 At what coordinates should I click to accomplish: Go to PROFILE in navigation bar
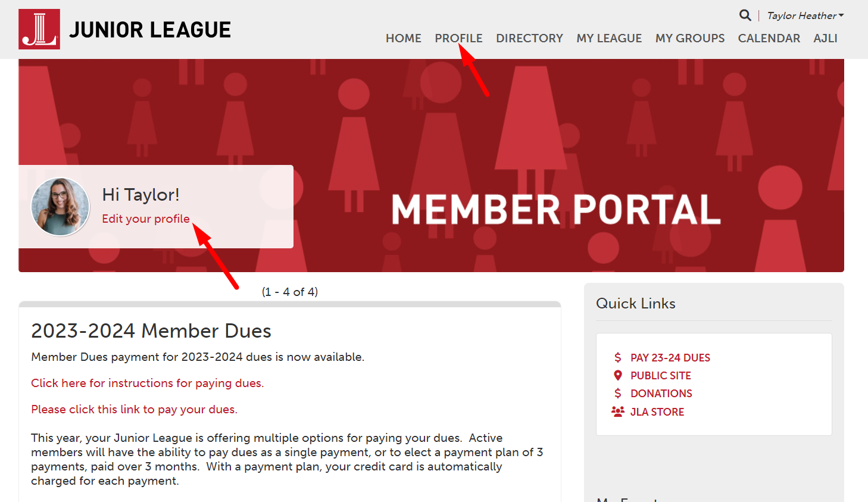458,38
